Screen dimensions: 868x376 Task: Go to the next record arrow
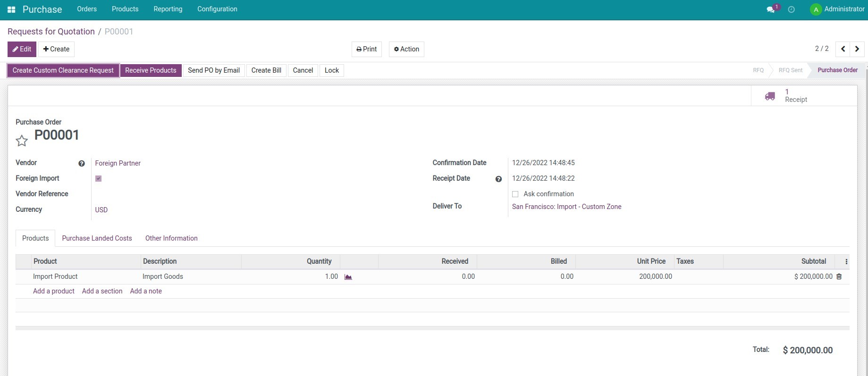tap(857, 49)
